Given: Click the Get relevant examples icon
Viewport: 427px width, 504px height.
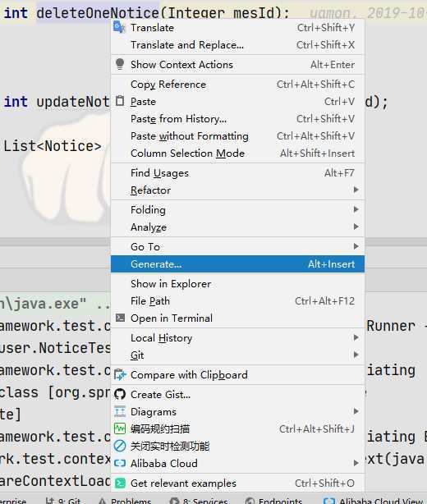Looking at the screenshot, I should (x=120, y=483).
